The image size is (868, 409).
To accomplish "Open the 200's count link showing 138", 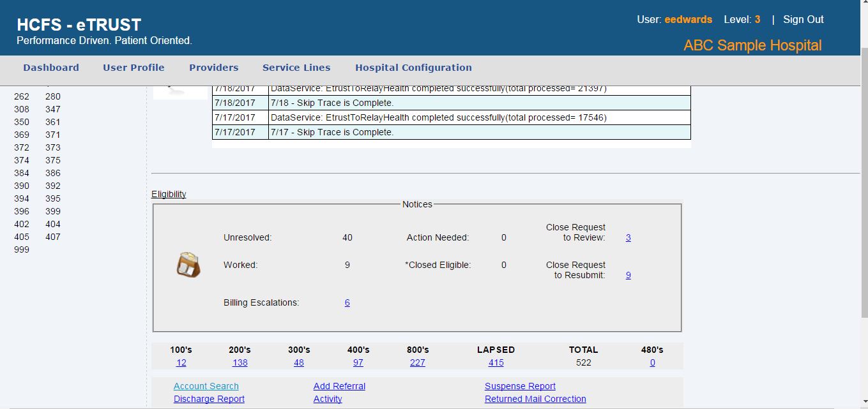I will (240, 362).
